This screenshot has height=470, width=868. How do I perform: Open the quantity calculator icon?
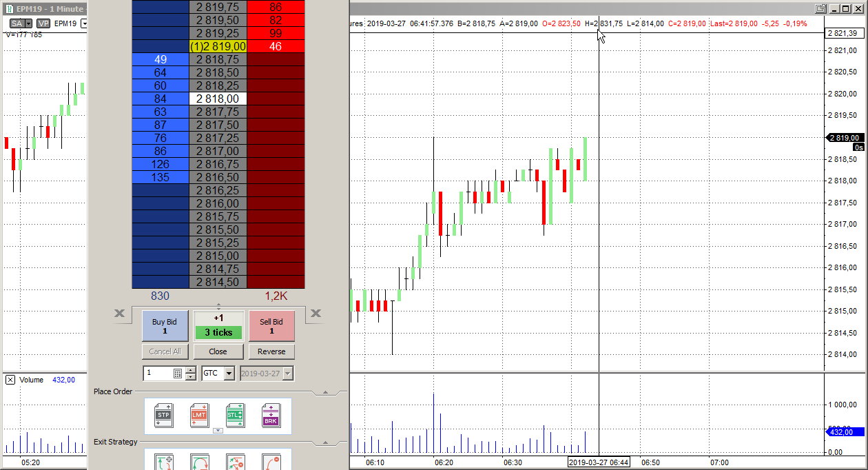click(x=178, y=373)
